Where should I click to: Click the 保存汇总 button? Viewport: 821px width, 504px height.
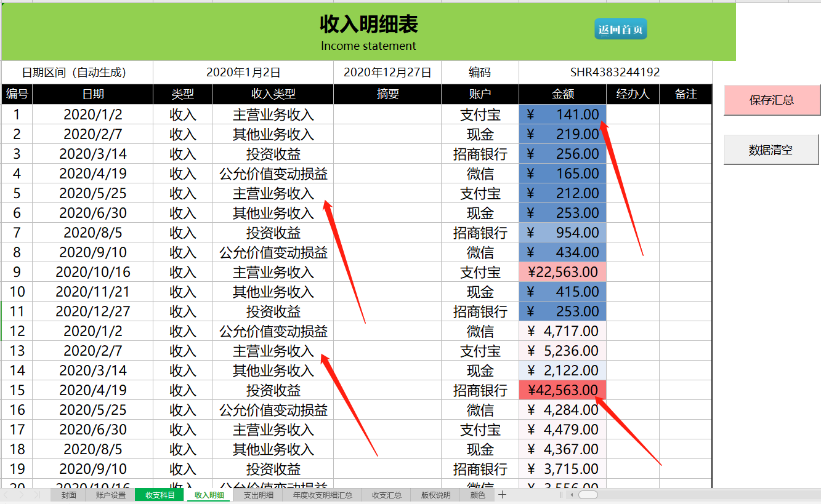[x=772, y=100]
